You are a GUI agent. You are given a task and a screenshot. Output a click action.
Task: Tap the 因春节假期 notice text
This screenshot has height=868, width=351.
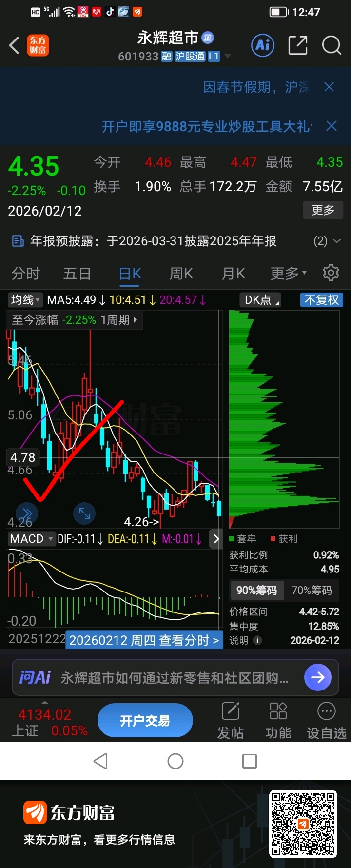click(x=257, y=87)
